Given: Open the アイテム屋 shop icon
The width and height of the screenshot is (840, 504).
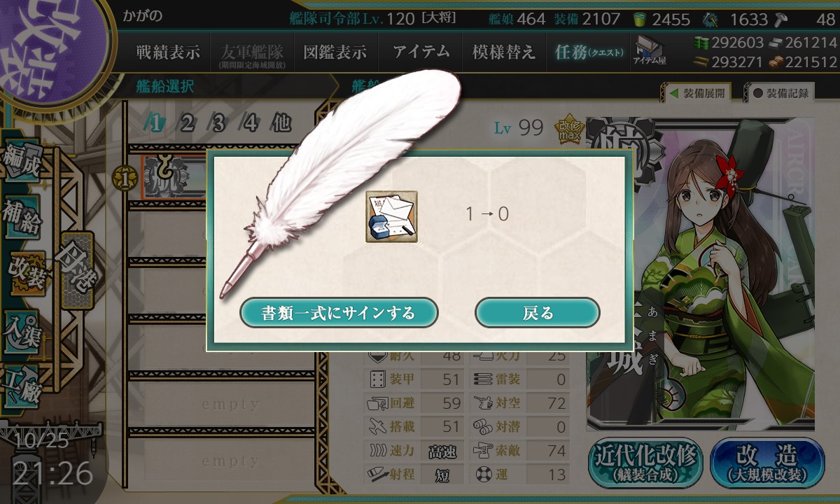Looking at the screenshot, I should click(x=650, y=51).
